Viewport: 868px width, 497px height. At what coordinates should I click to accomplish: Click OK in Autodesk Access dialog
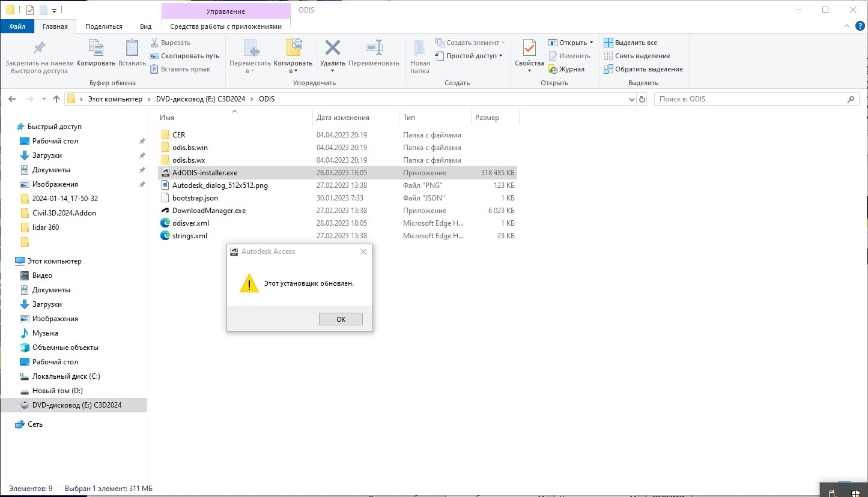pos(341,319)
